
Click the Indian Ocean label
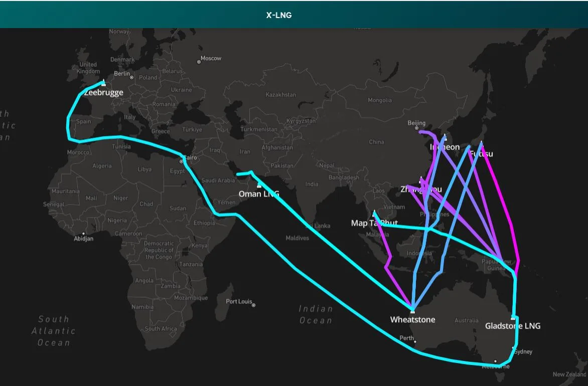pyautogui.click(x=316, y=314)
